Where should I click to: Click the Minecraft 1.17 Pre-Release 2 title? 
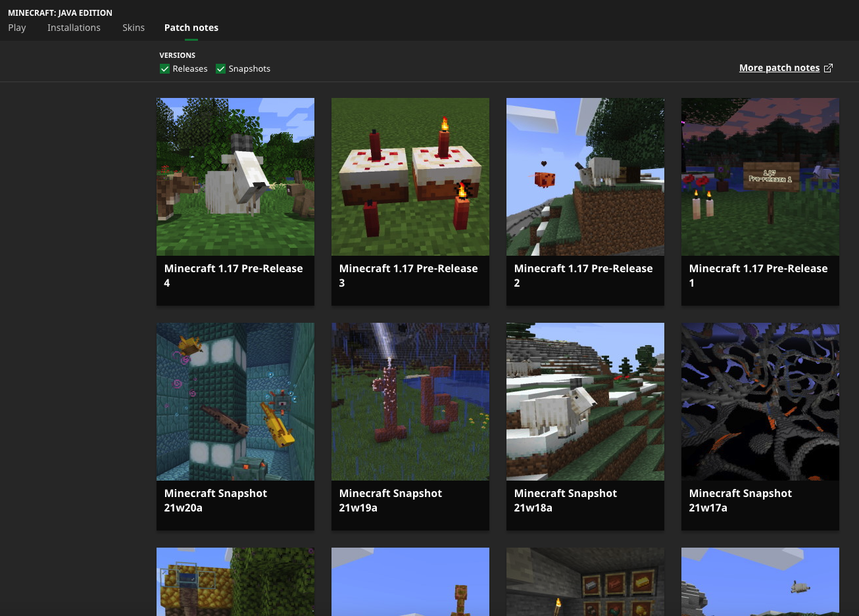(583, 275)
